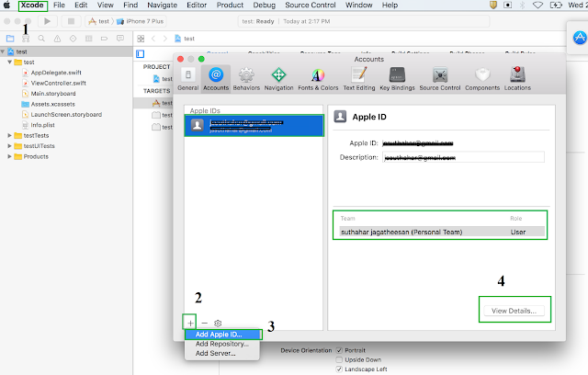
Task: Open account actions gear menu
Action: point(218,323)
